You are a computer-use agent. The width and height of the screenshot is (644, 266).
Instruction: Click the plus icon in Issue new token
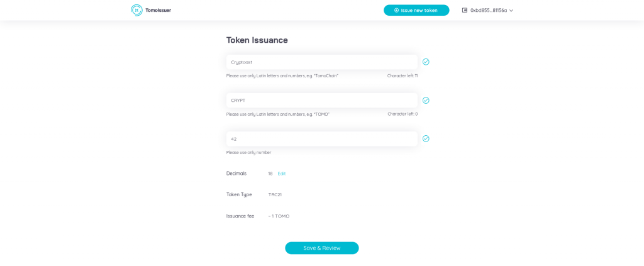point(396,10)
